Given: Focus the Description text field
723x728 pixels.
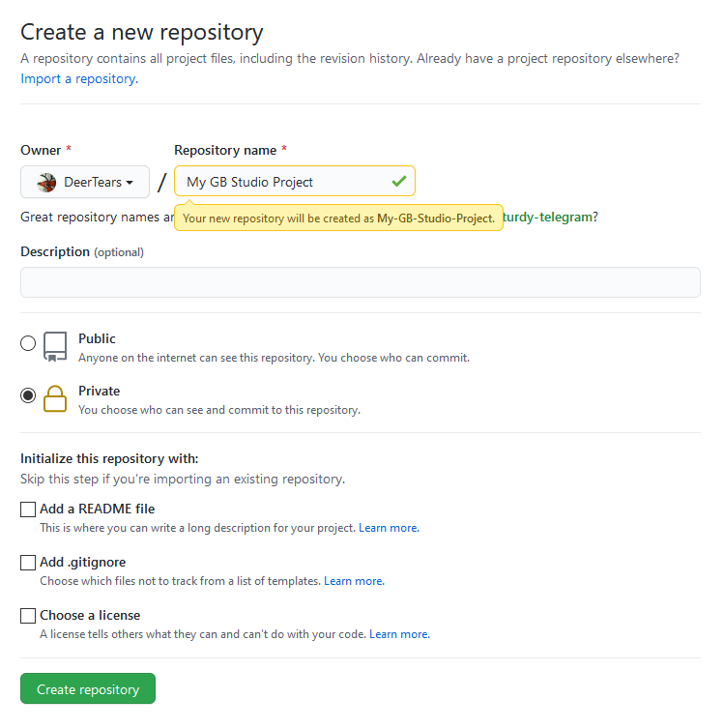Looking at the screenshot, I should point(361,282).
